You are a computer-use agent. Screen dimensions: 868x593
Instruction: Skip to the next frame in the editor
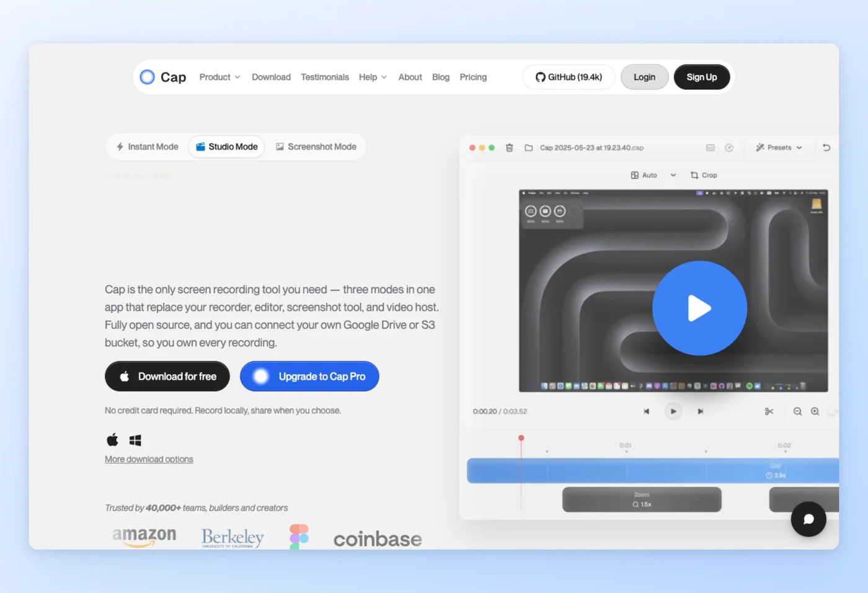click(701, 411)
